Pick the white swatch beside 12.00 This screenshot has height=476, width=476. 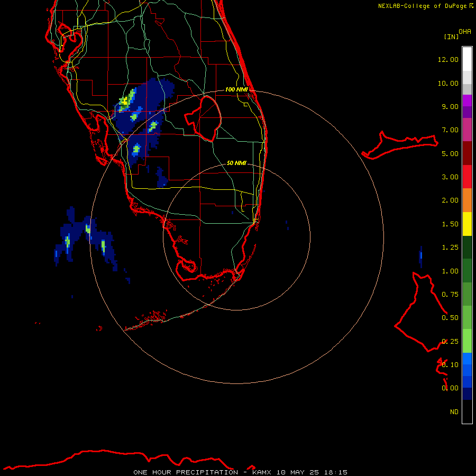point(467,59)
